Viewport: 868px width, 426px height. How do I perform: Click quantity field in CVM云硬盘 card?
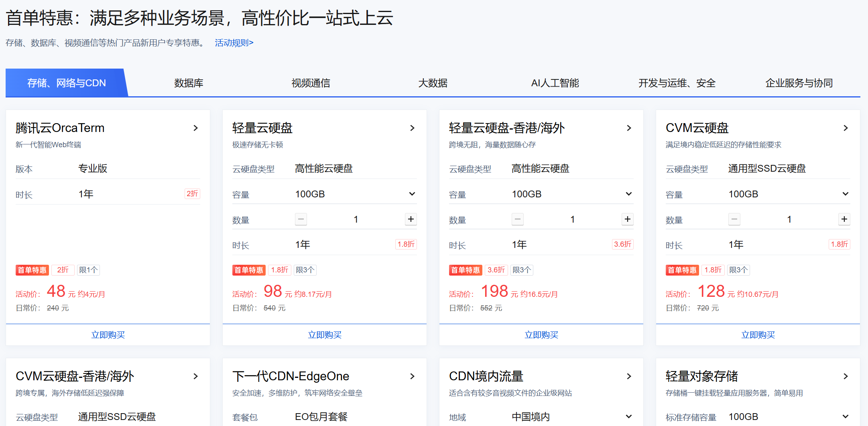(x=789, y=219)
